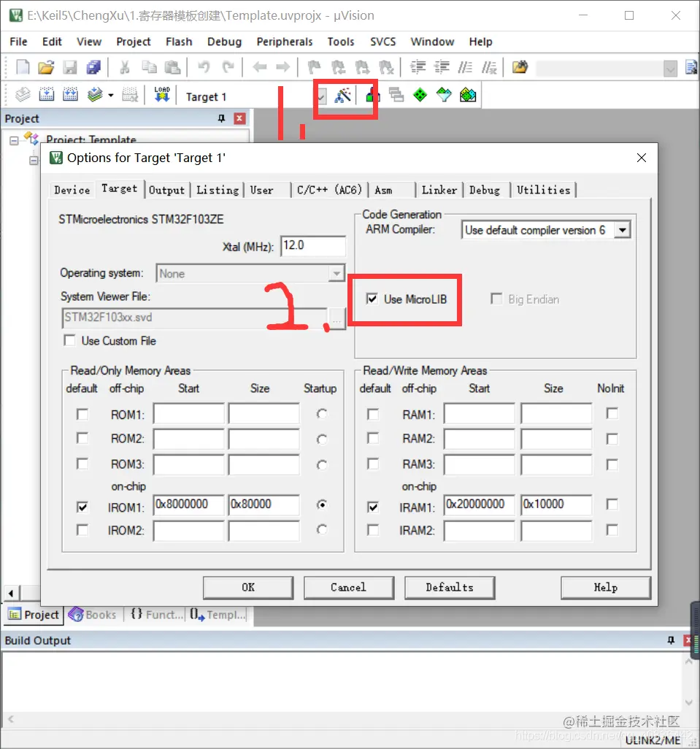The height and width of the screenshot is (749, 700).
Task: Open Help for target options
Action: click(605, 588)
